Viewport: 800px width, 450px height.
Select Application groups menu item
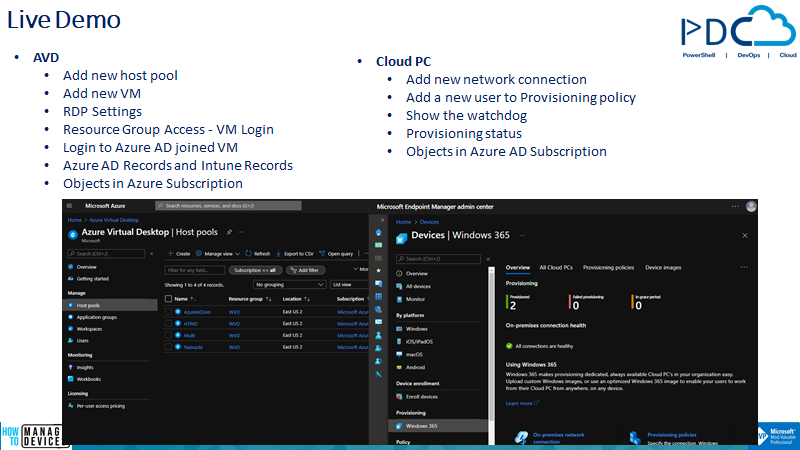[x=96, y=317]
